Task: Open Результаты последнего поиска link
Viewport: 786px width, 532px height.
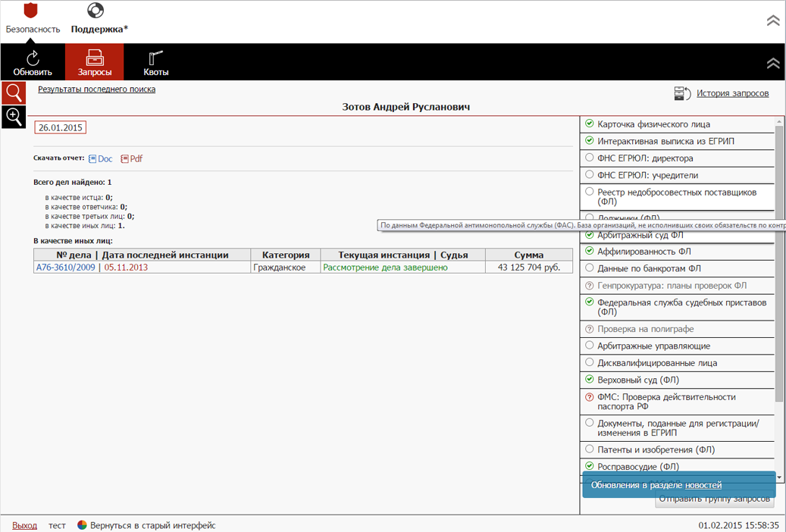Action: click(97, 89)
